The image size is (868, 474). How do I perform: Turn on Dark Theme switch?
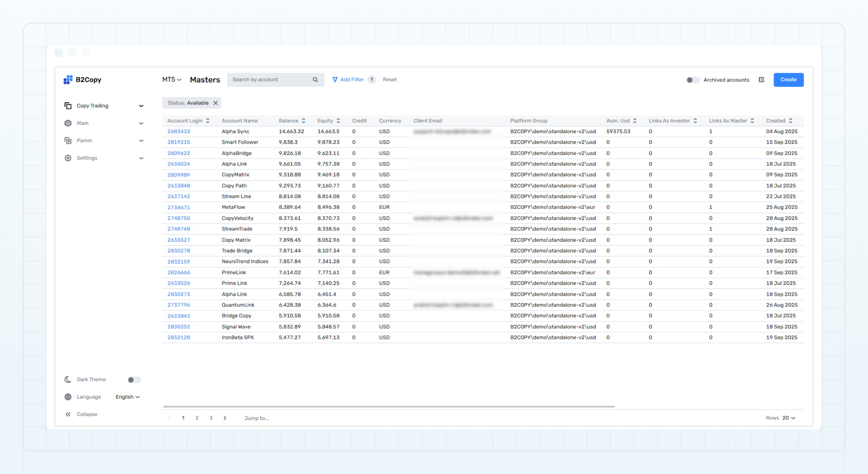[134, 379]
